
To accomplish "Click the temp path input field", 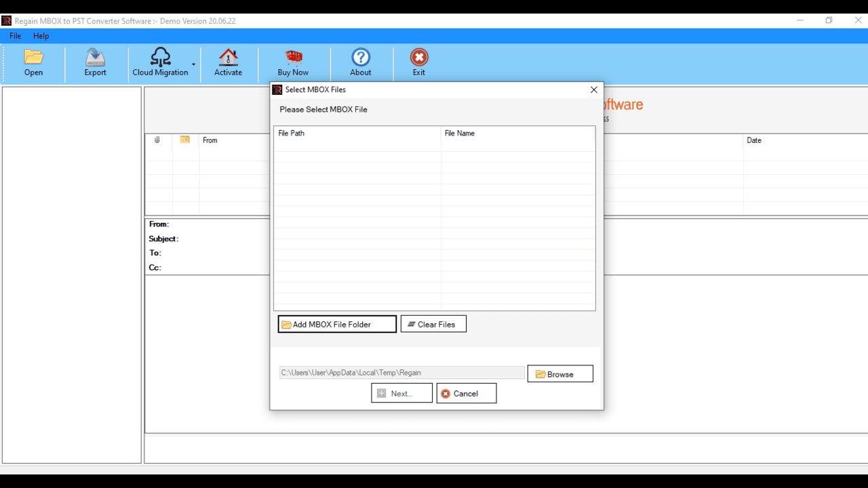I will coord(402,373).
